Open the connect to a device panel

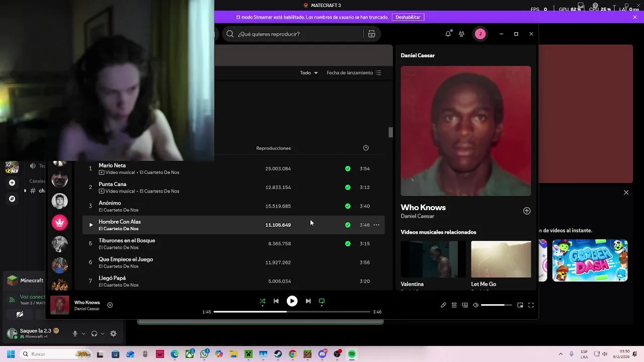(x=465, y=305)
